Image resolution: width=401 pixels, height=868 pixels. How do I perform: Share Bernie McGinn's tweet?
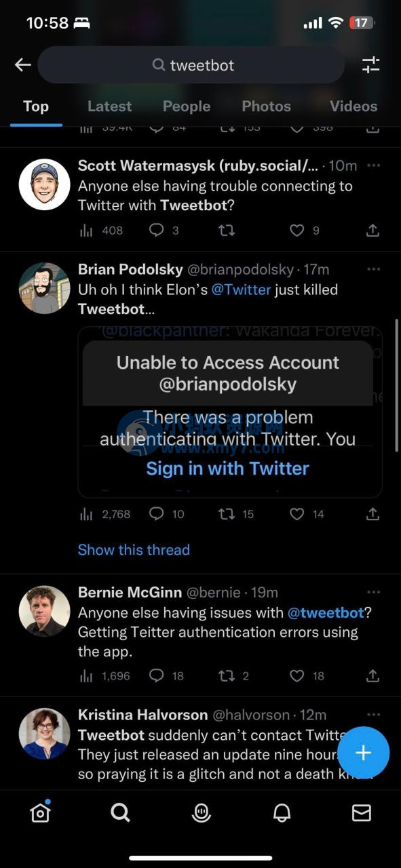[373, 676]
